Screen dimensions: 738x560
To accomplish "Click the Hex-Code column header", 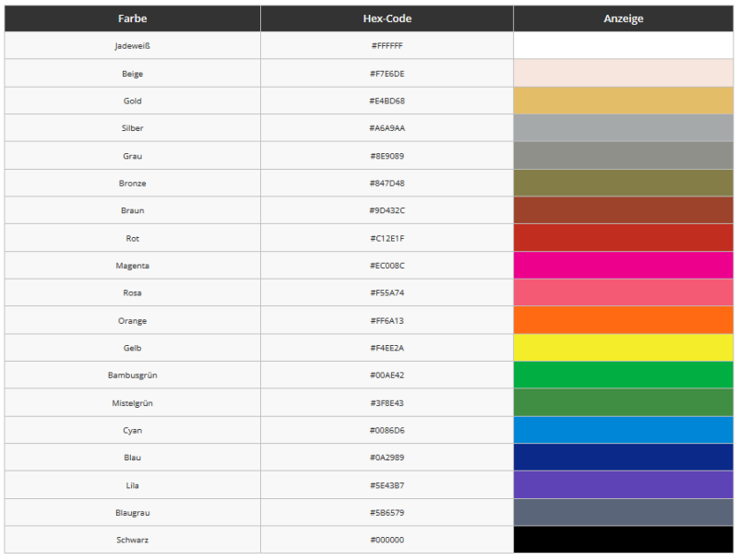I will coord(387,18).
